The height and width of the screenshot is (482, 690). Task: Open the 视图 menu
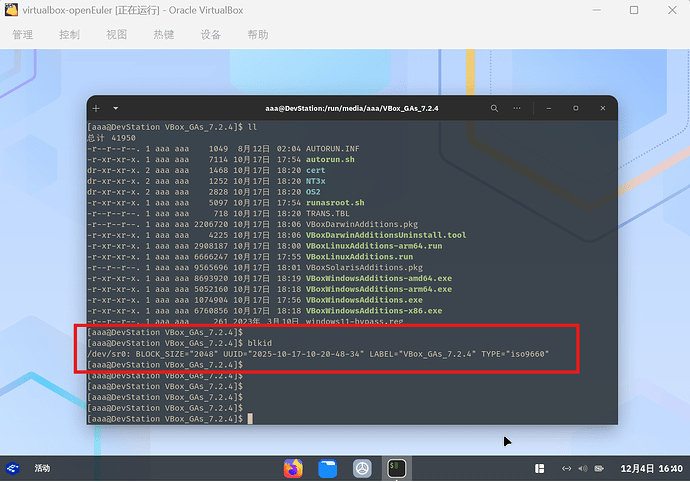coord(117,35)
